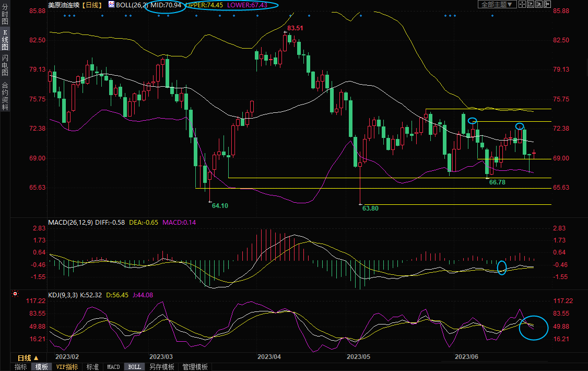The height and width of the screenshot is (371, 588).
Task: Toggle the 模板 mode at bottom bar
Action: (42, 367)
